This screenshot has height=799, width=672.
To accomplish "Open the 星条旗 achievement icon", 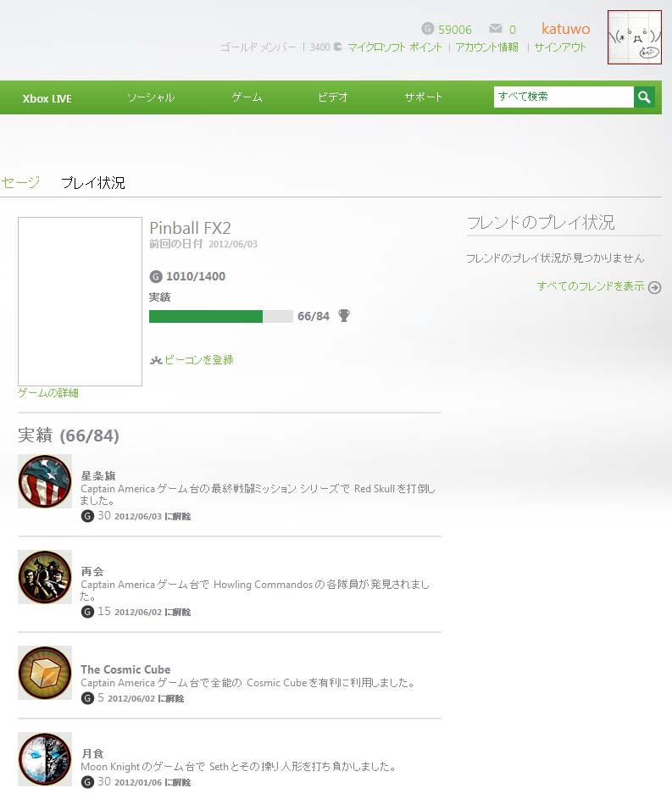I will click(x=45, y=481).
